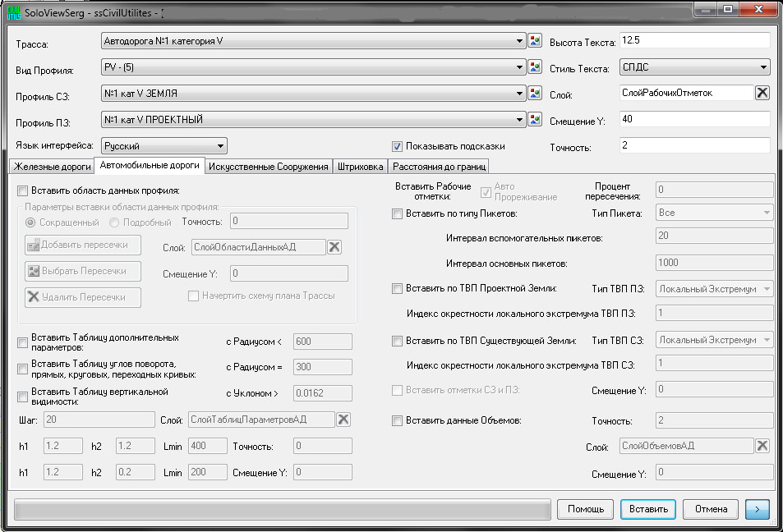Enable the Вставить область данных профиля checkbox
Image resolution: width=783 pixels, height=532 pixels.
tap(23, 190)
